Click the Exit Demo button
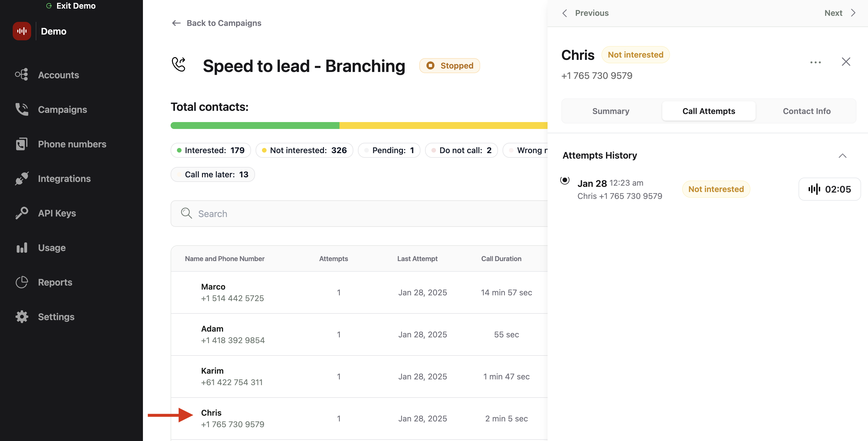The image size is (868, 441). [x=71, y=6]
